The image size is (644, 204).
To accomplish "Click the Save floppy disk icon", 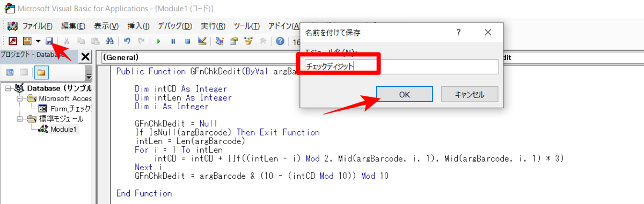I will click(49, 41).
